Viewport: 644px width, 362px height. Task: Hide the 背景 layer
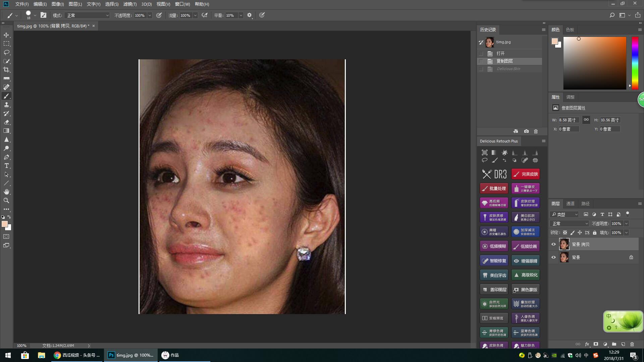(554, 257)
